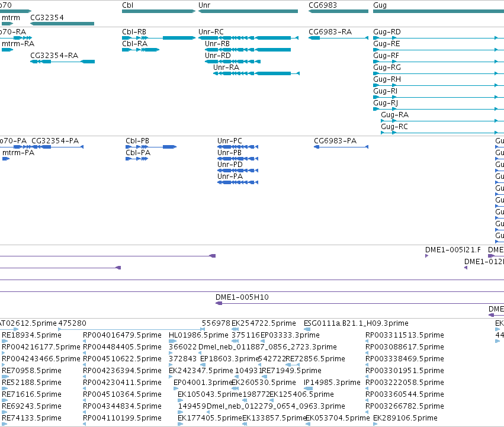Screen dimensions: 504x427
Task: Select the RP004344834.5prime EST
Action: (85, 412)
